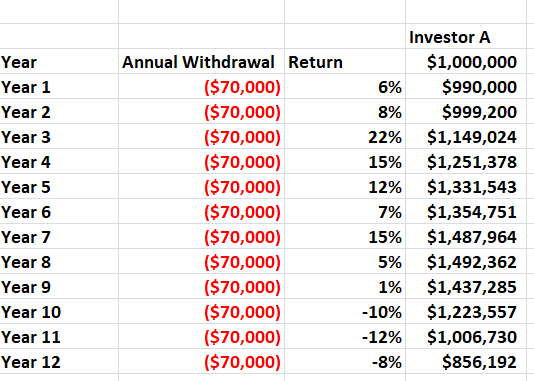
Task: Click the Year 5 withdrawal amount cell
Action: (x=201, y=186)
